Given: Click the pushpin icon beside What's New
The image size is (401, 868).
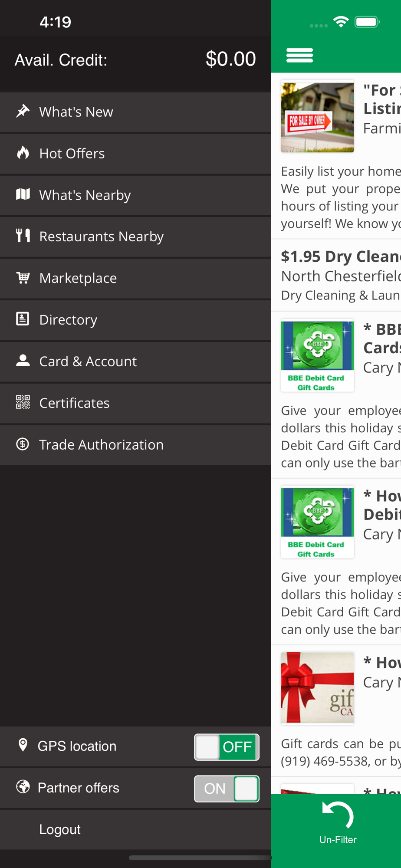Looking at the screenshot, I should (23, 111).
